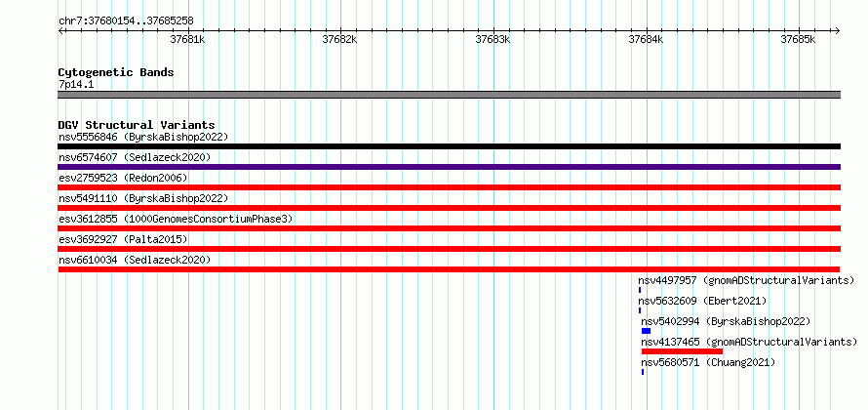Image resolution: width=868 pixels, height=410 pixels.
Task: Select the red nsv6610034 variant bar
Action: [x=449, y=269]
